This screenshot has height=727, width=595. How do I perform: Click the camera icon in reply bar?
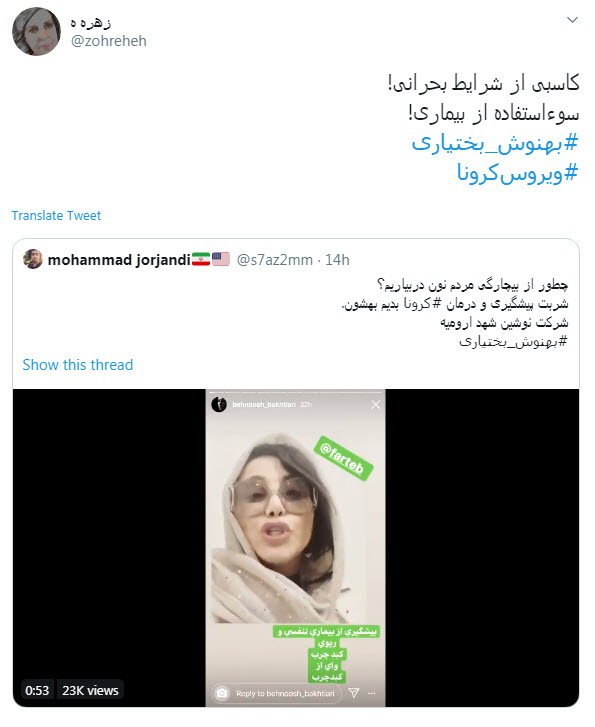(x=222, y=693)
